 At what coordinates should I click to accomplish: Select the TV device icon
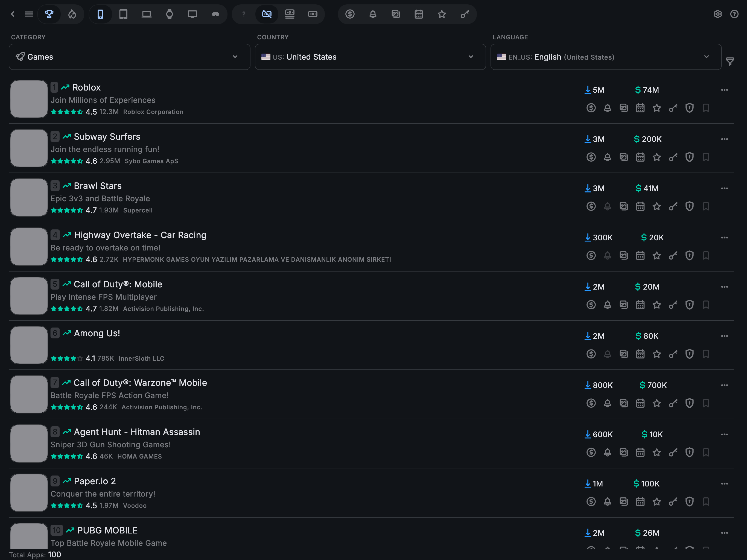pos(192,14)
